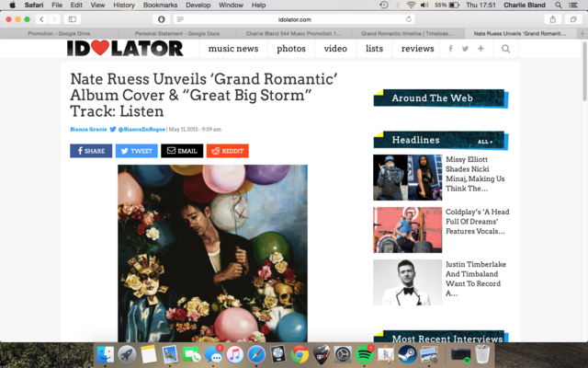Click the plus icon in site header
588x368 pixels.
point(481,49)
